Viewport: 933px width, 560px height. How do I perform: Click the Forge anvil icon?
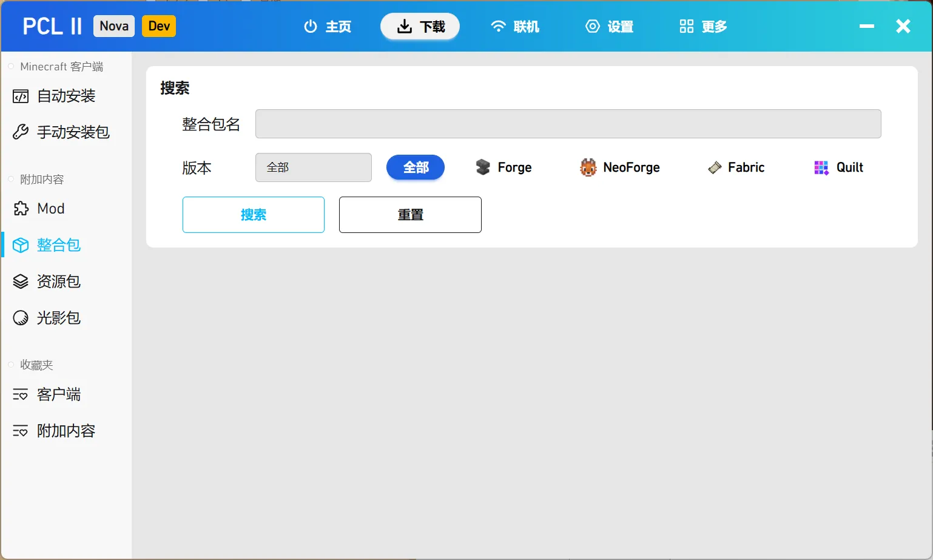coord(483,167)
